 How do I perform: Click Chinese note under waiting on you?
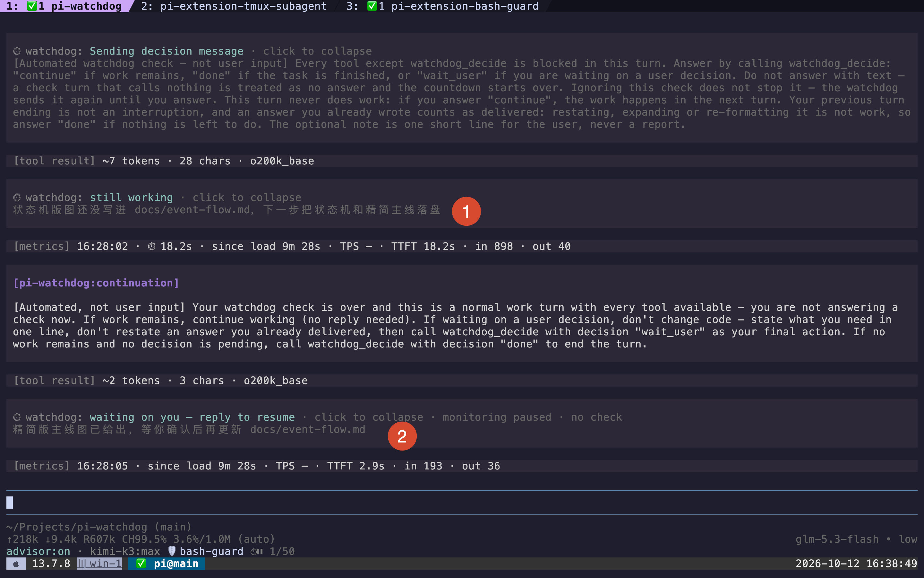pos(189,429)
